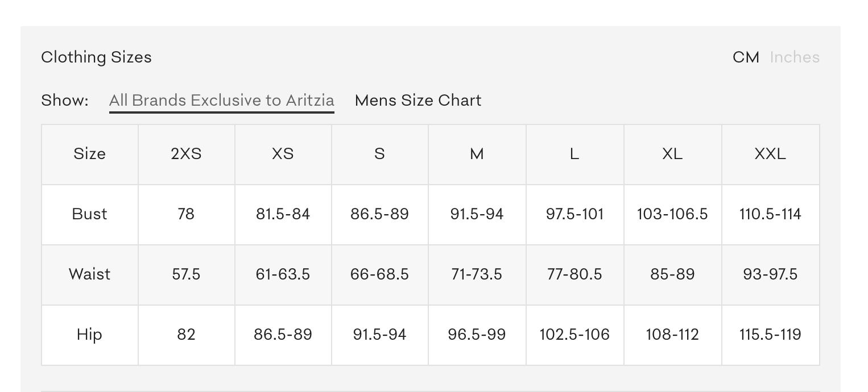
Task: Click the XXL hip cell 115.5-119
Action: [770, 335]
